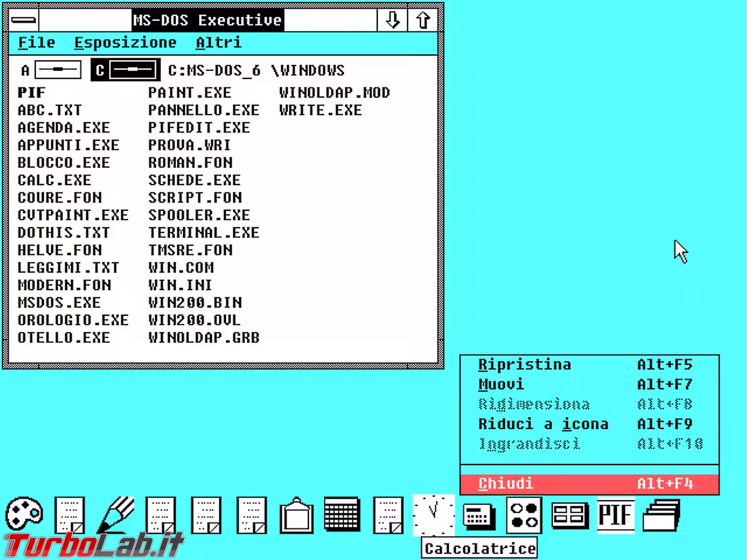This screenshot has width=747, height=560.
Task: Open the Calcolatrice minimized icon
Action: pyautogui.click(x=479, y=516)
